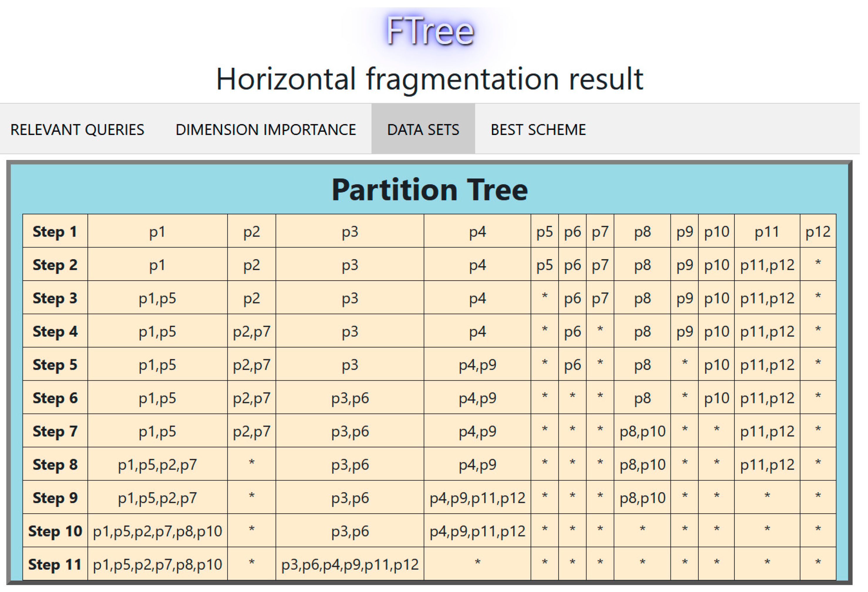Open the Relevant Queries tab
This screenshot has height=592, width=868.
77,130
